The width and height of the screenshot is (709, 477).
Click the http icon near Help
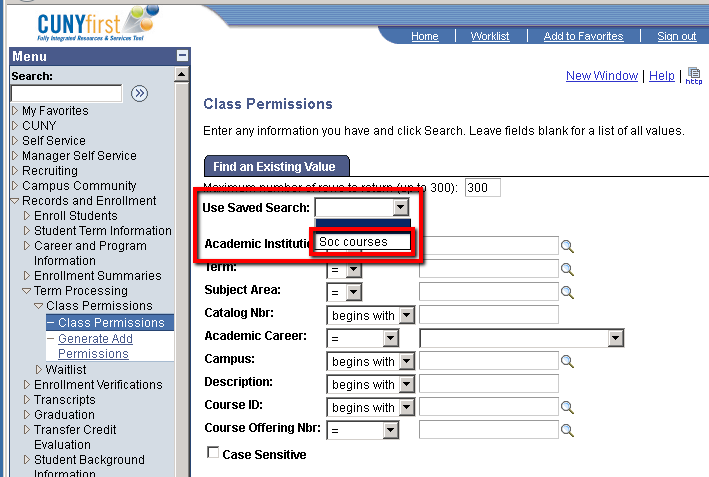click(x=694, y=76)
